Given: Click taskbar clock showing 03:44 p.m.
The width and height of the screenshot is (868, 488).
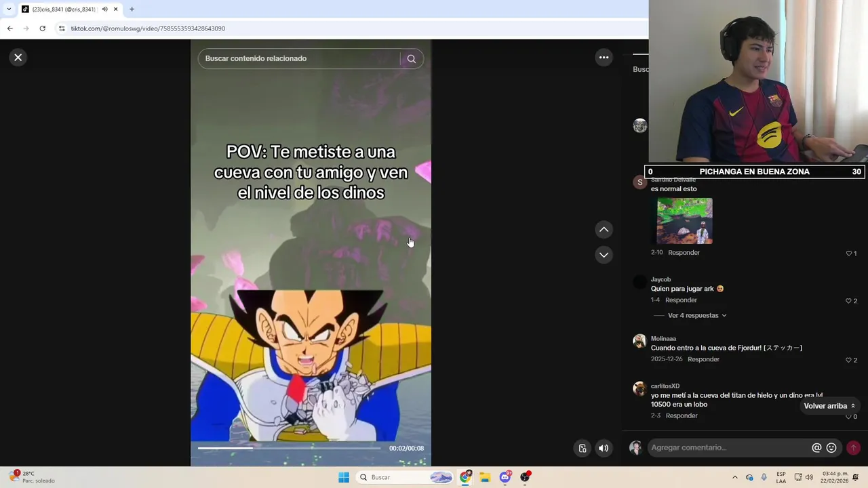Looking at the screenshot, I should pos(835,477).
